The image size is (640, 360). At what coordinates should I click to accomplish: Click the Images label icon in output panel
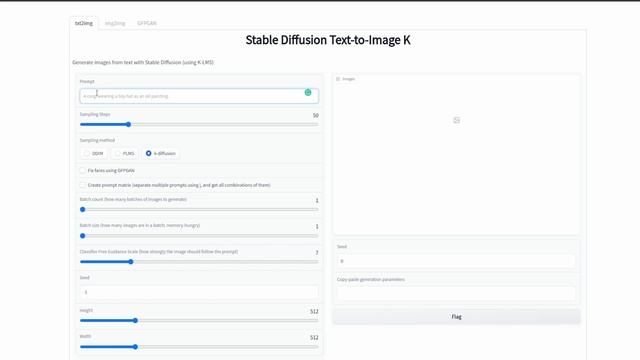pyautogui.click(x=338, y=79)
